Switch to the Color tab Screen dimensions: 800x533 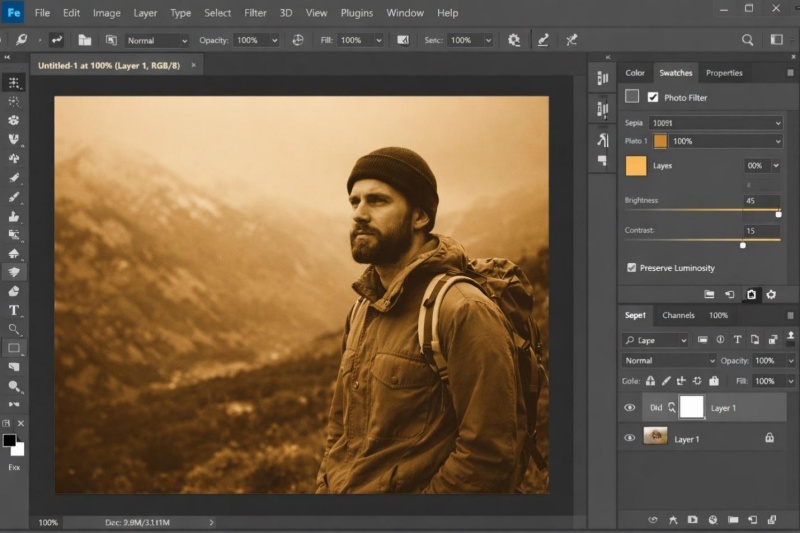click(635, 73)
